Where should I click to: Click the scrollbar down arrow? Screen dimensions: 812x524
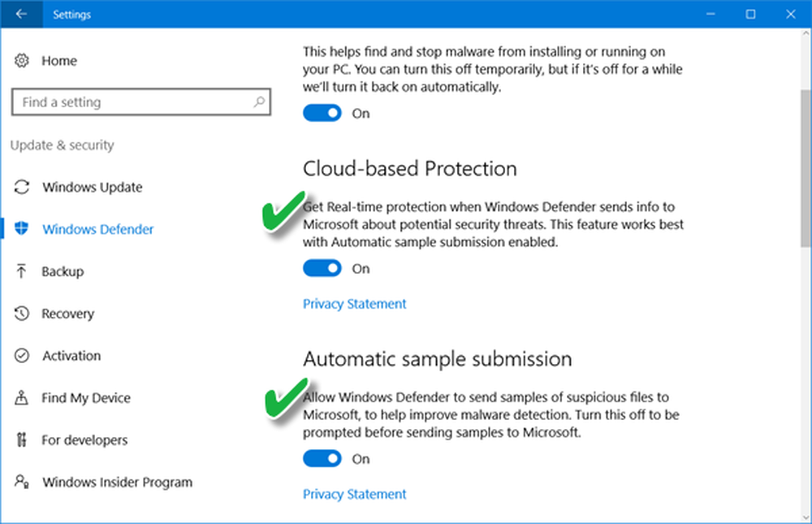click(806, 518)
